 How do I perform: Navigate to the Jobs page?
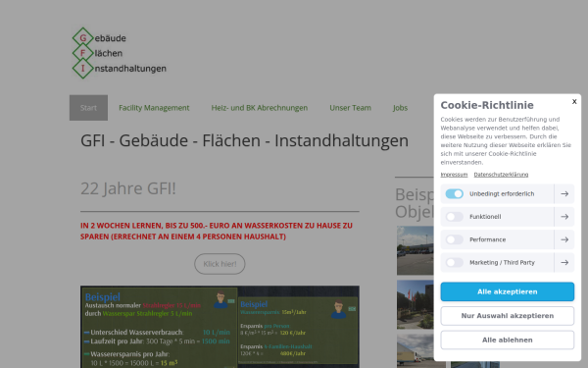(400, 108)
